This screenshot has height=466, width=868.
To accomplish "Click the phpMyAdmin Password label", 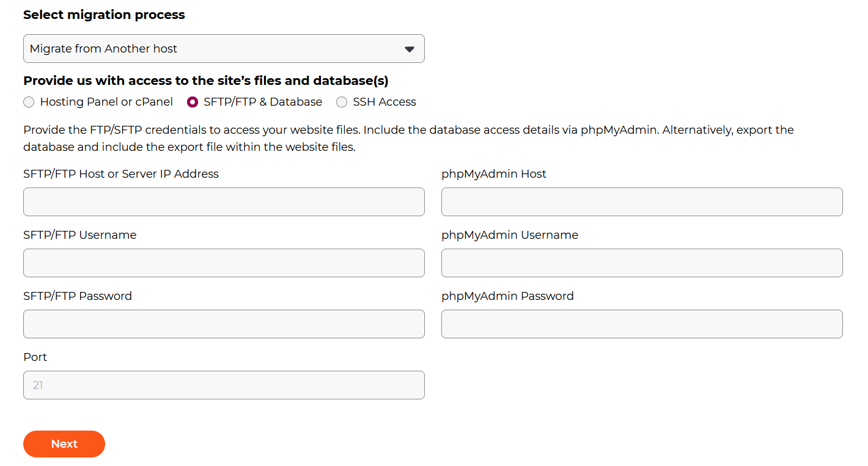I will click(507, 296).
